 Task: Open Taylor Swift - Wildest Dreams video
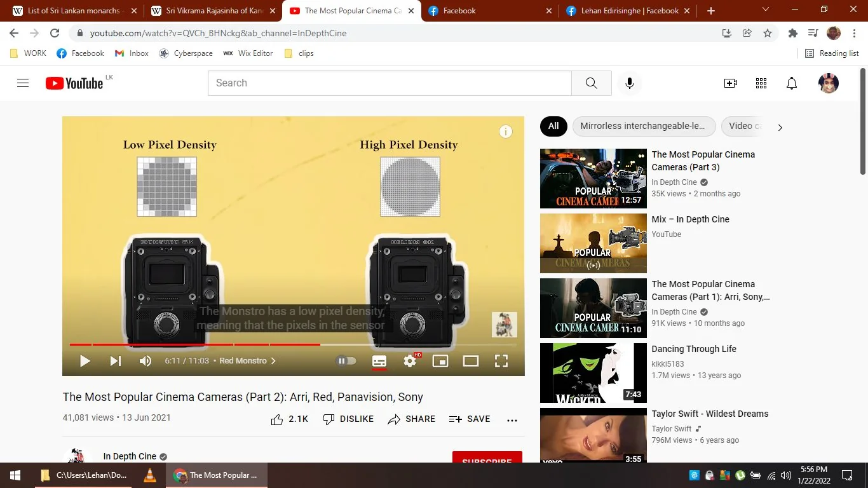[710, 414]
